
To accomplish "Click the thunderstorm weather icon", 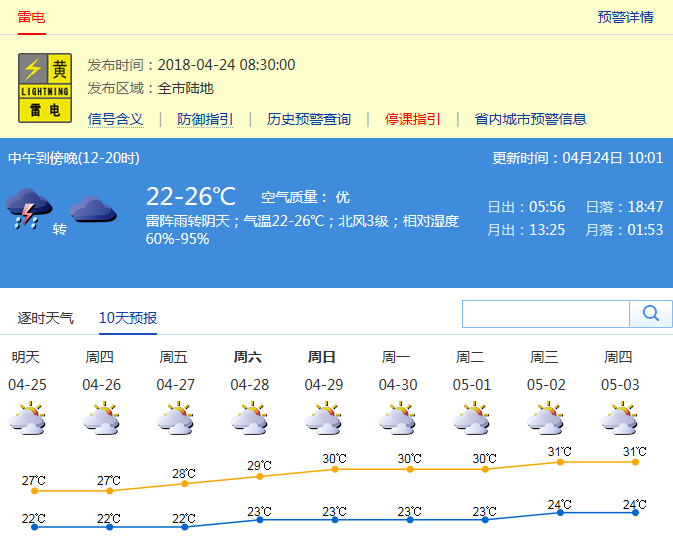I will (x=24, y=209).
